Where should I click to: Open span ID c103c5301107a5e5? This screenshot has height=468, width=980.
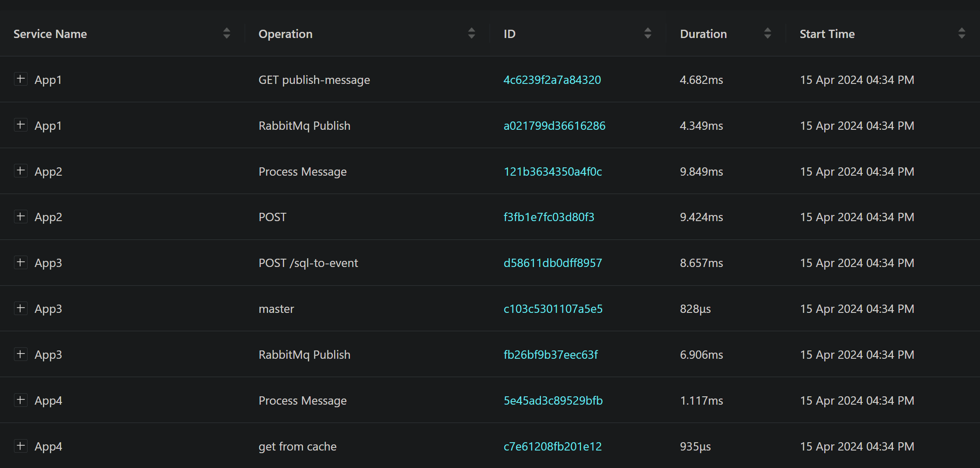coord(553,309)
